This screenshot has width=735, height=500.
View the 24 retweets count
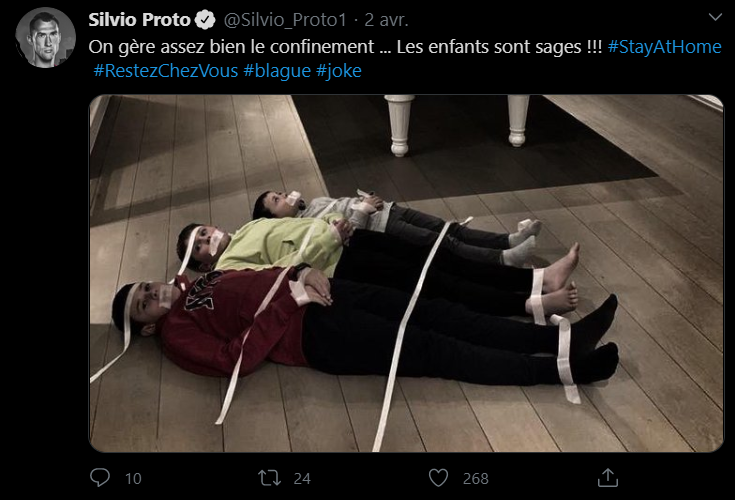pos(302,478)
